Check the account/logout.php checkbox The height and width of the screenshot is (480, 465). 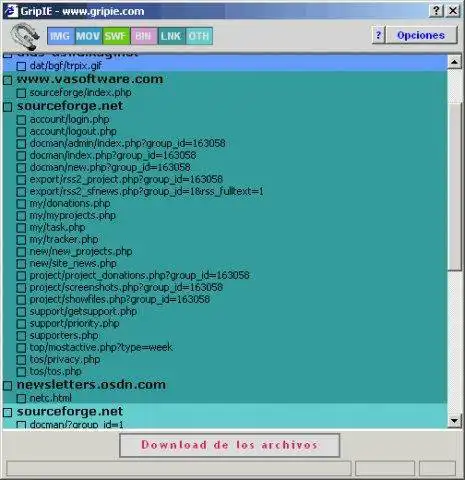pyautogui.click(x=21, y=132)
